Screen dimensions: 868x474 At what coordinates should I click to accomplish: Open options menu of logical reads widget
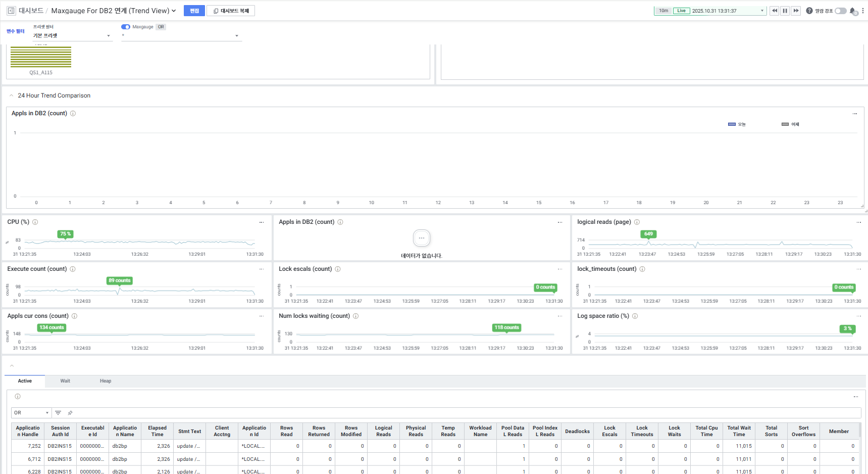tap(858, 222)
